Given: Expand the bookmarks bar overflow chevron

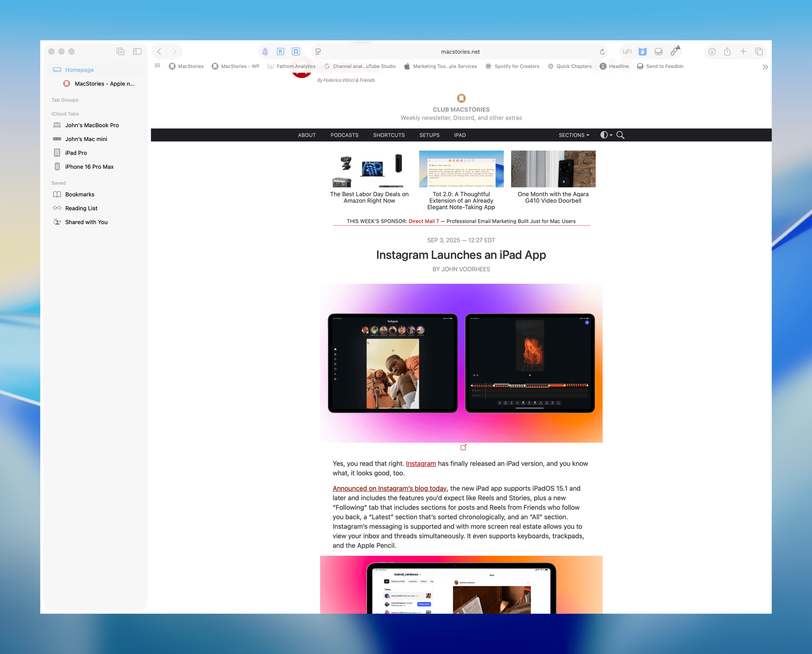Looking at the screenshot, I should point(765,67).
